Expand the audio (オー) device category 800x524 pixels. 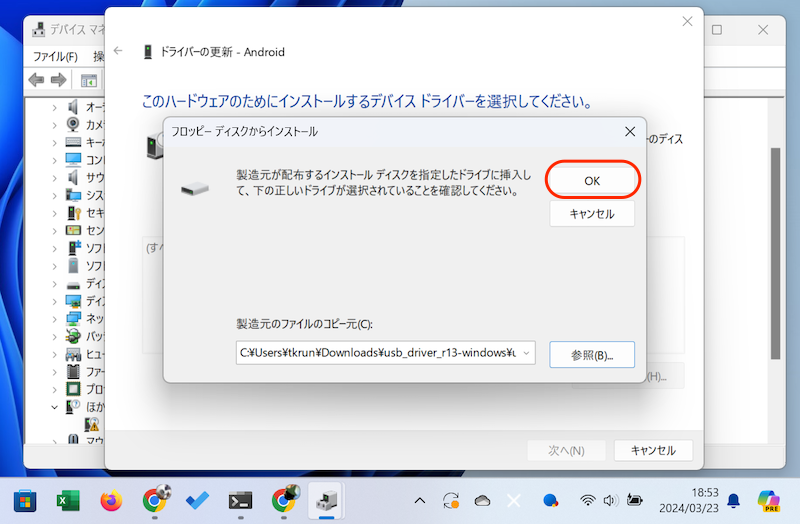click(55, 107)
